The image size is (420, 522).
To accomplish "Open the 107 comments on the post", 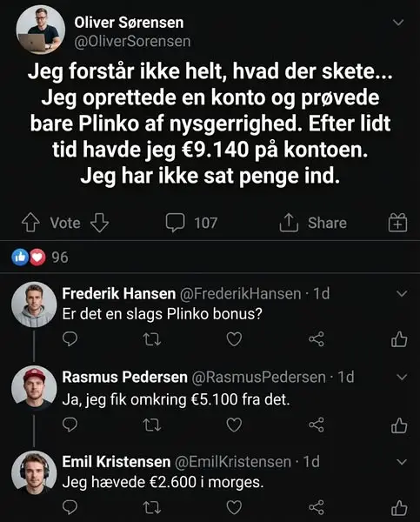I will coord(191,223).
